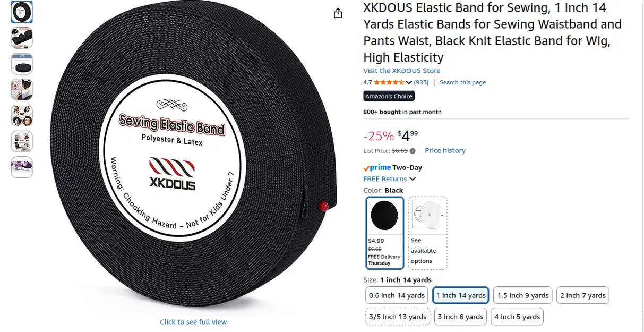
Task: Expand FREE Returns dropdown arrow
Action: [x=413, y=179]
